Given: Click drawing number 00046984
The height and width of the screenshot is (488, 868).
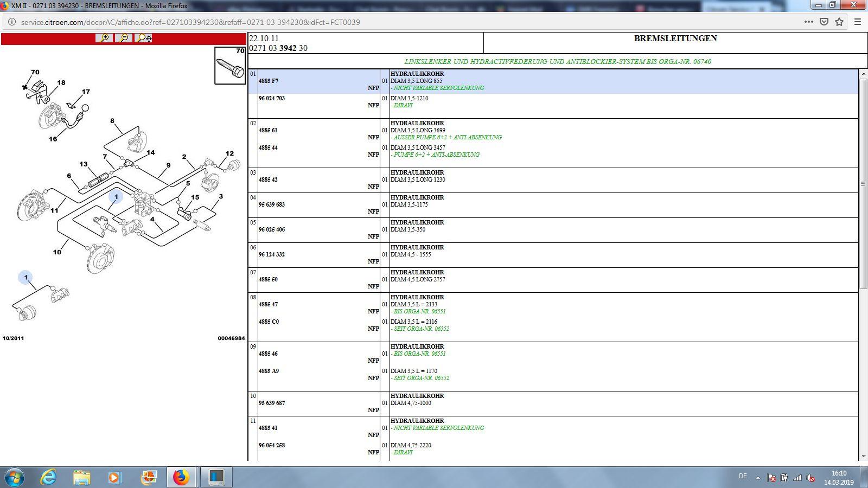Looking at the screenshot, I should (x=231, y=338).
